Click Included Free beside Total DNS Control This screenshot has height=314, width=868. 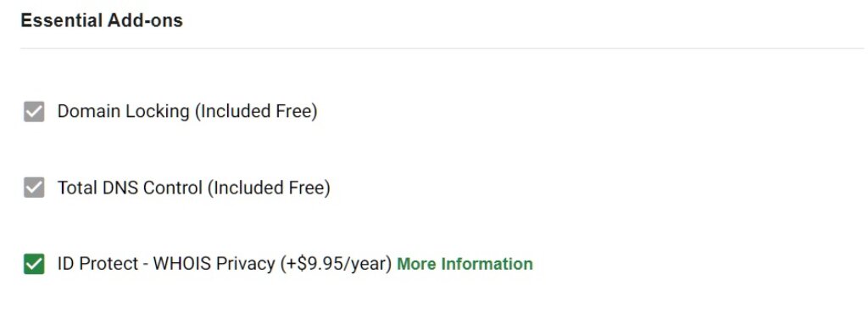(x=269, y=188)
